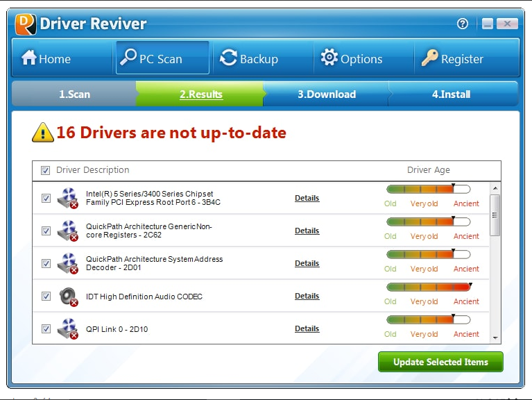Close the Driver Reviver window
The height and width of the screenshot is (400, 532).
coord(507,24)
